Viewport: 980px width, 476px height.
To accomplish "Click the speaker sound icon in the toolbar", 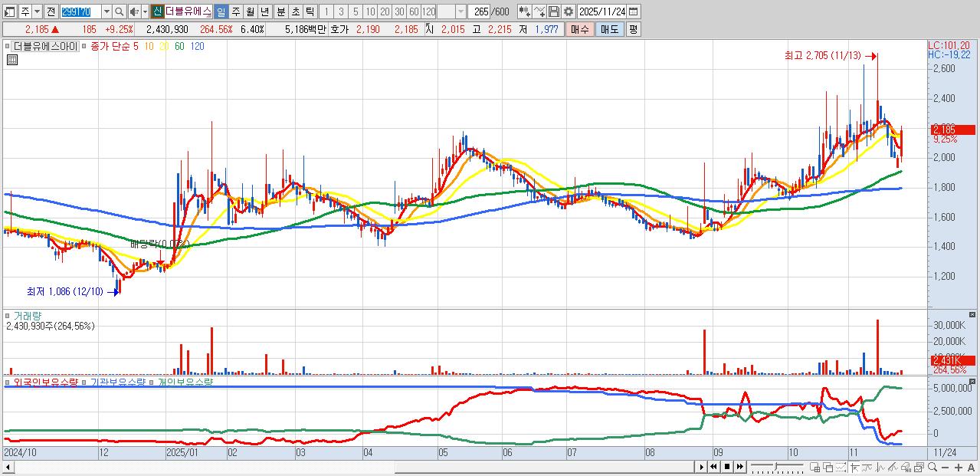I will click(x=133, y=12).
